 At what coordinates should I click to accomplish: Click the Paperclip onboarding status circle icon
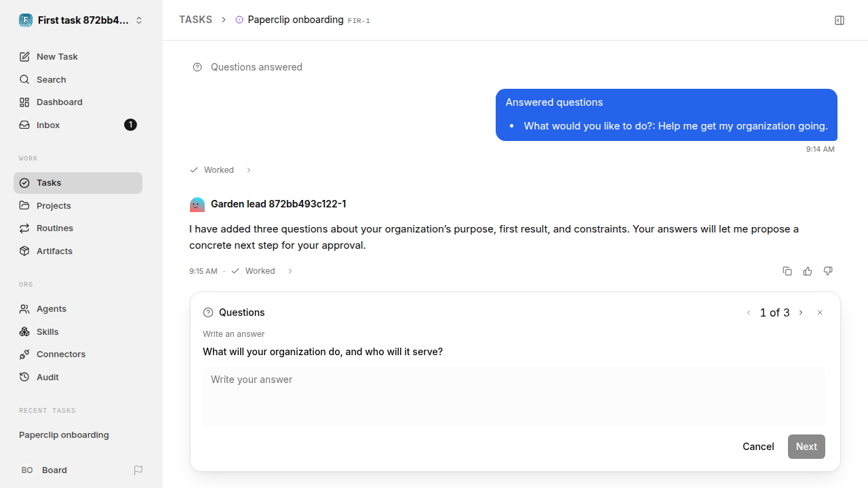coord(239,20)
